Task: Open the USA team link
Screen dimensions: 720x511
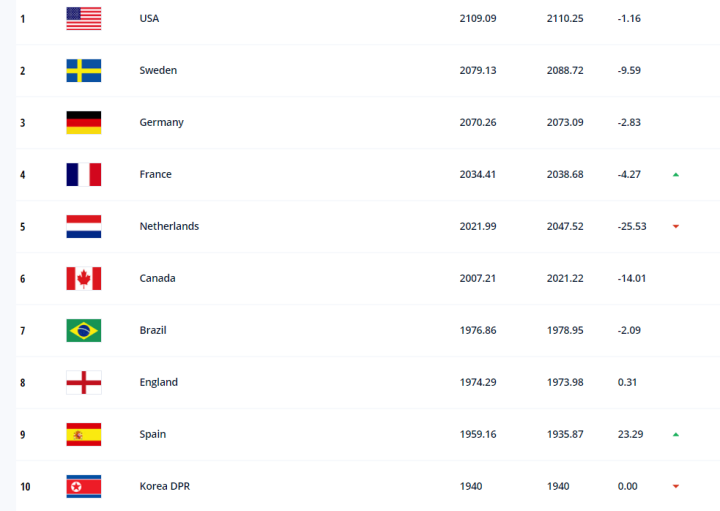Action: (x=149, y=18)
